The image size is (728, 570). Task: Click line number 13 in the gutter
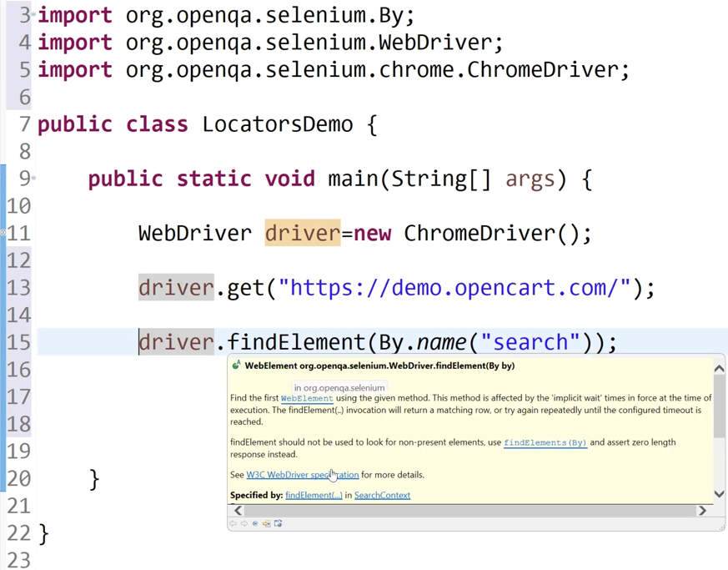pyautogui.click(x=18, y=288)
